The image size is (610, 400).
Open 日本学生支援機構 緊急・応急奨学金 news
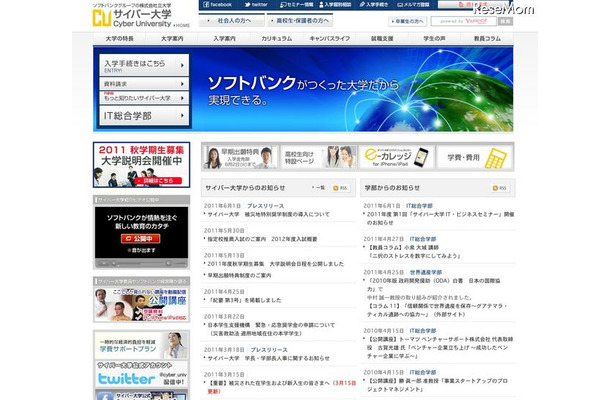click(x=271, y=329)
